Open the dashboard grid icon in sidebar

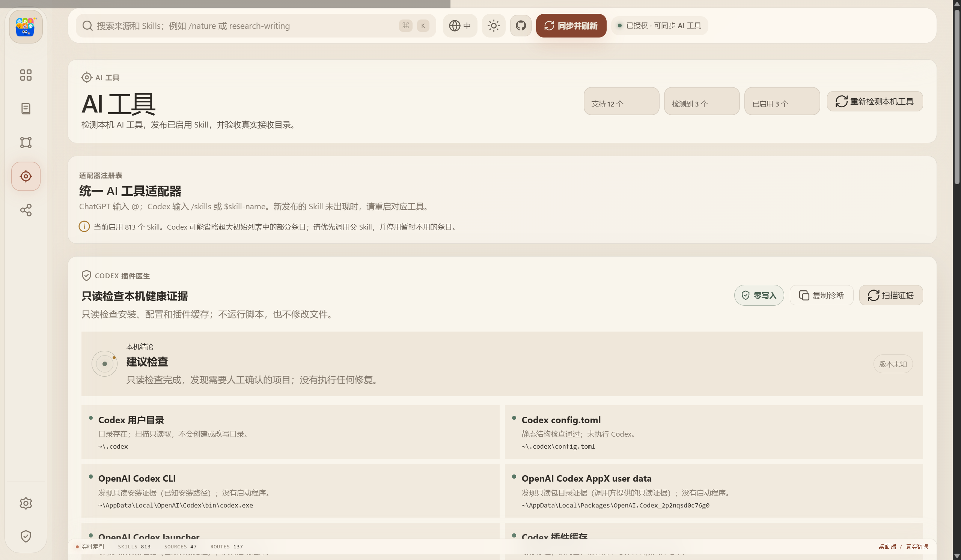26,75
